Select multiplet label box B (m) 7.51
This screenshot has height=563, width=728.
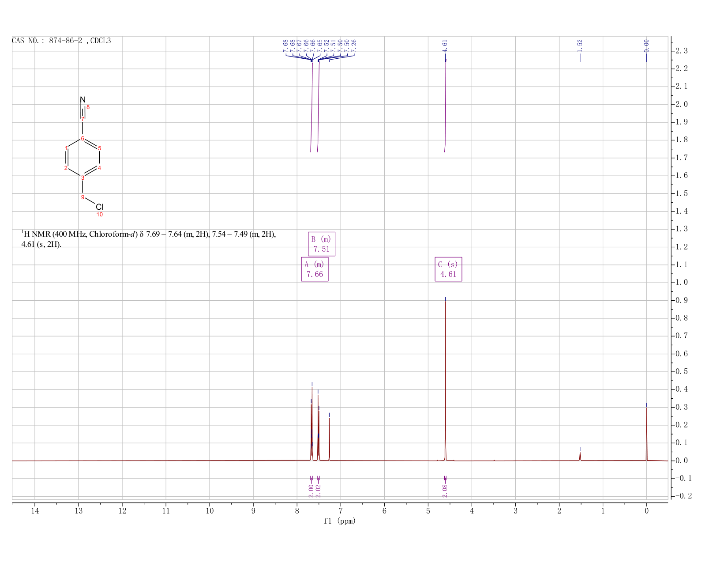pyautogui.click(x=322, y=244)
